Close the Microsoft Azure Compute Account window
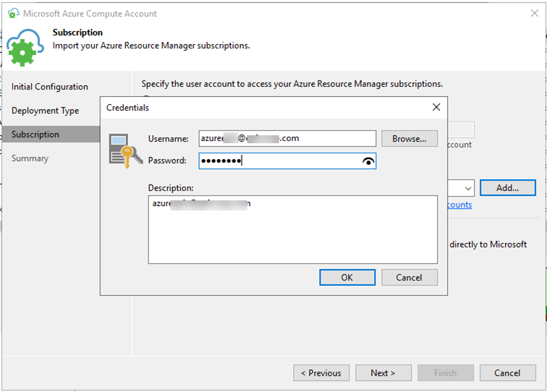547x392 pixels. (534, 13)
